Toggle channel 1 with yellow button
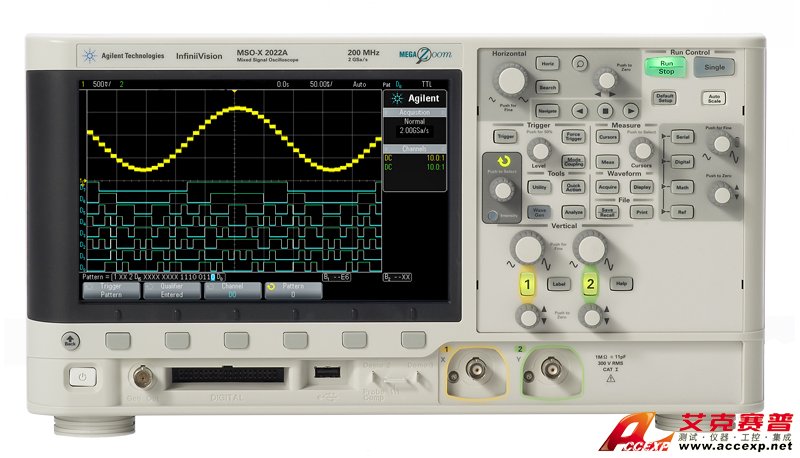This screenshot has height=458, width=800. [524, 286]
